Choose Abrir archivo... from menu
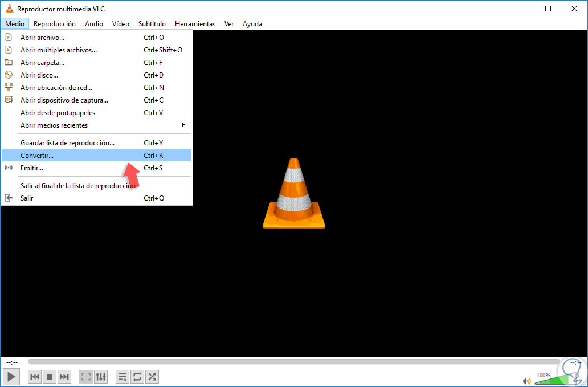Screen dimensions: 588x387 click(96, 38)
